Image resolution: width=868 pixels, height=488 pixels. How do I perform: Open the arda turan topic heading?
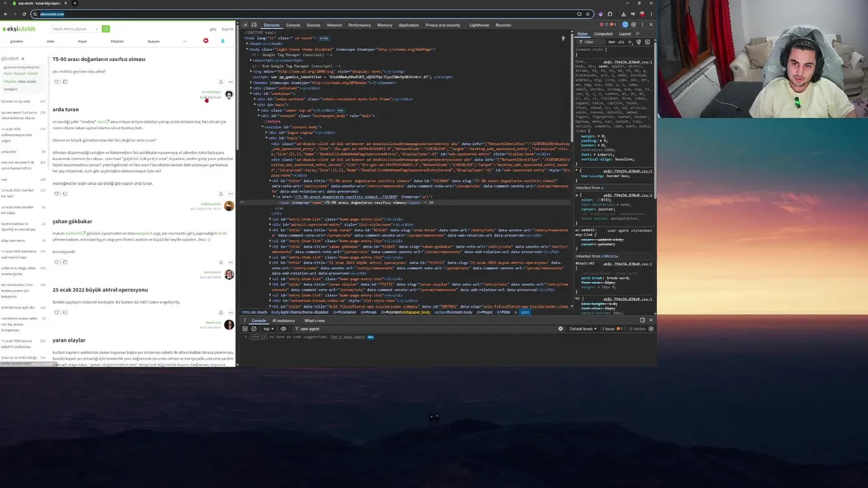(66, 110)
